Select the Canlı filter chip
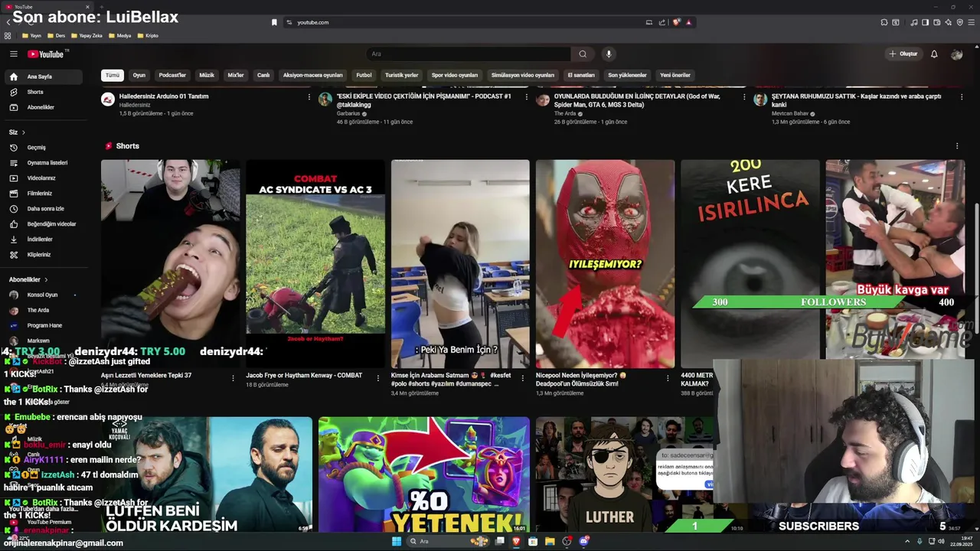This screenshot has width=980, height=551. click(263, 75)
